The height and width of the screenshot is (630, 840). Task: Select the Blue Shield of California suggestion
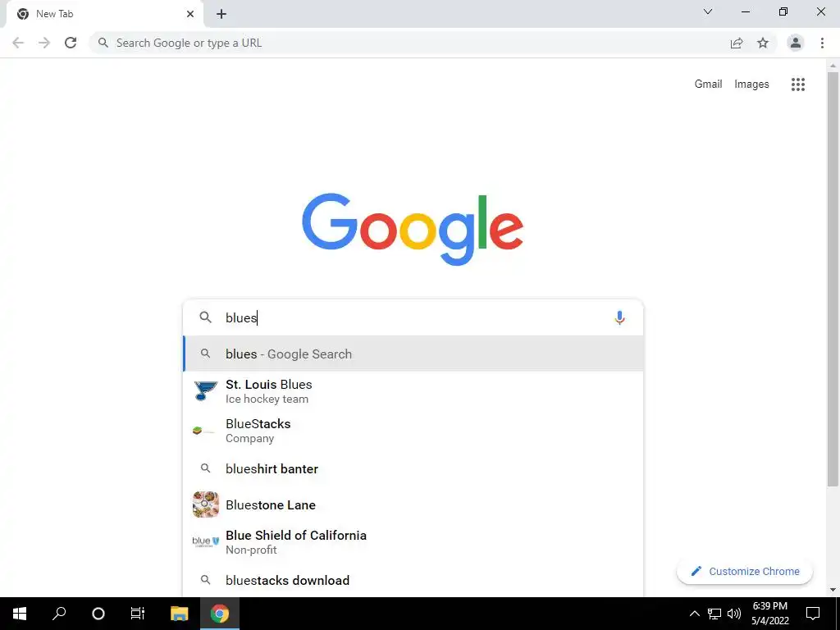pos(413,541)
